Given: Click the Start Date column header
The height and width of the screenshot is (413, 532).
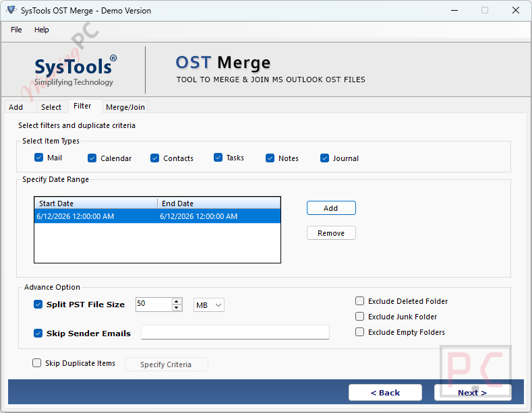Looking at the screenshot, I should point(96,203).
